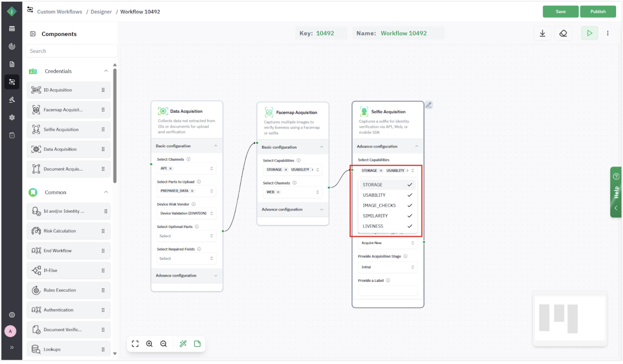Click the green note icon in canvas toolbar
The height and width of the screenshot is (364, 623).
(197, 343)
